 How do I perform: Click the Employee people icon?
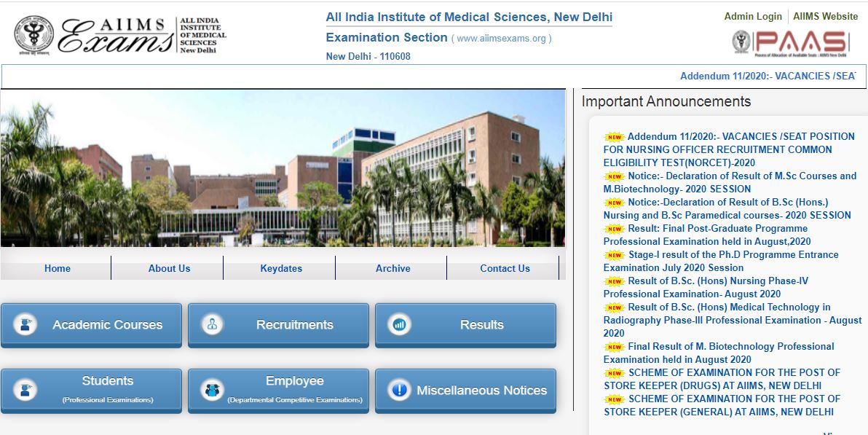pos(212,390)
